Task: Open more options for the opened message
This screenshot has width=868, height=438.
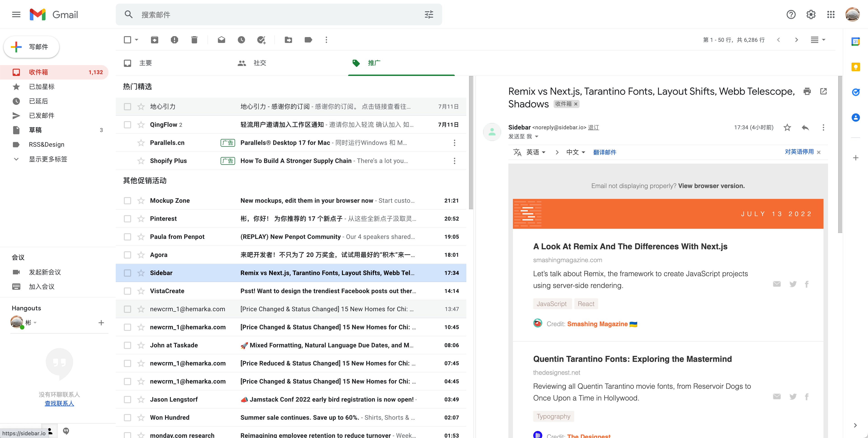Action: coord(823,127)
